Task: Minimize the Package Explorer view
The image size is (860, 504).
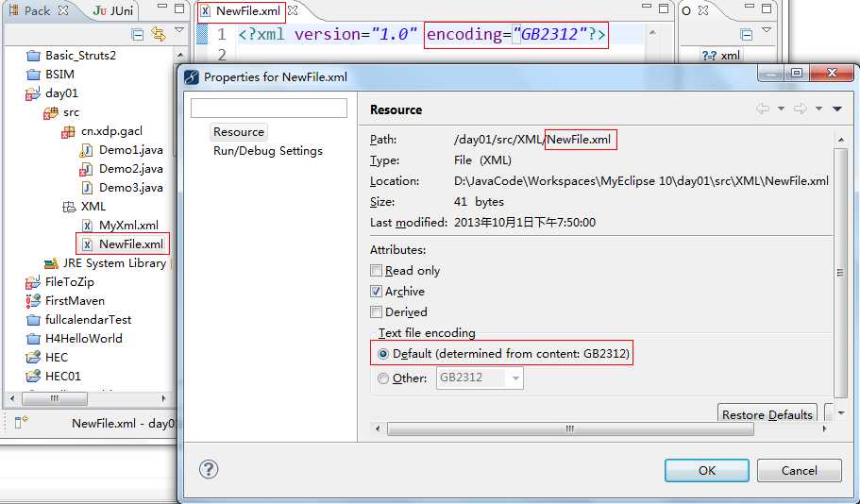Action: click(161, 7)
